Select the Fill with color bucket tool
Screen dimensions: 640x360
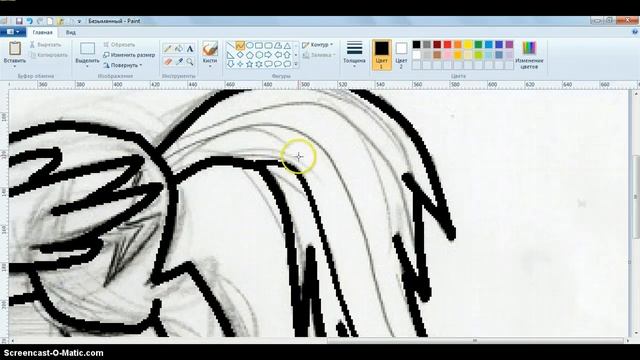click(179, 49)
